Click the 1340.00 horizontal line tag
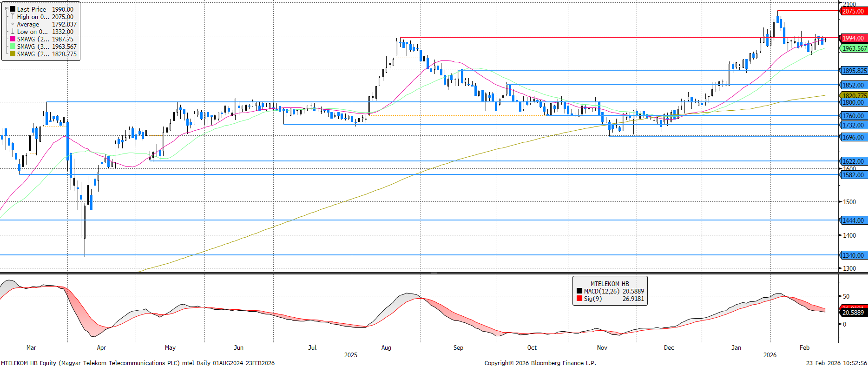Viewport: 868px width, 367px height. pos(853,255)
